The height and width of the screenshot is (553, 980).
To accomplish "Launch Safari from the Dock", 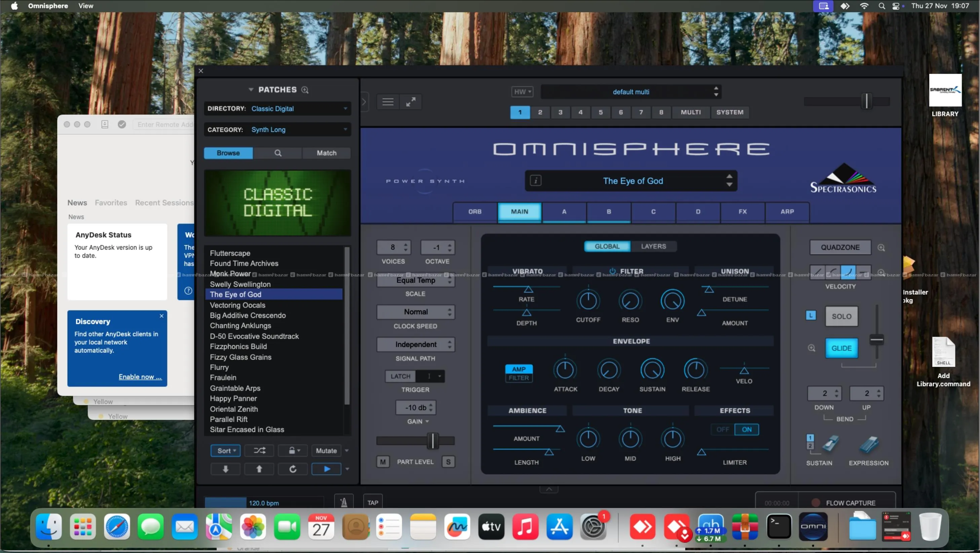I will point(117,527).
